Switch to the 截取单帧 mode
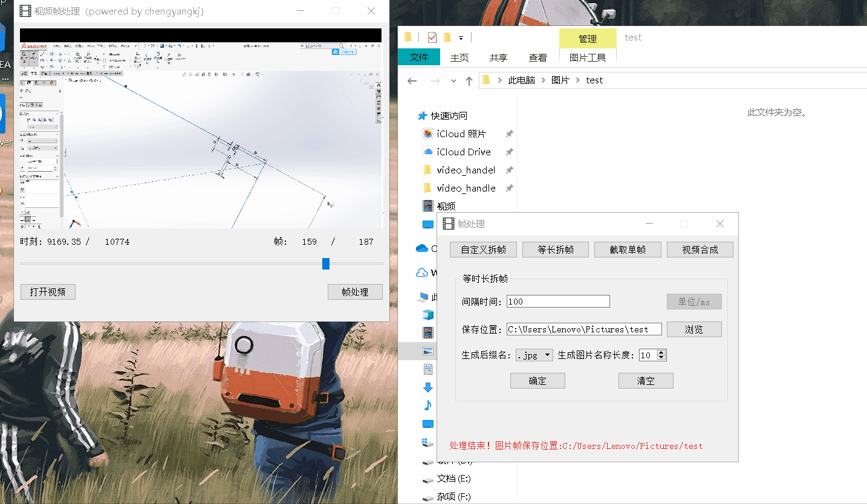The image size is (867, 504). tap(628, 250)
